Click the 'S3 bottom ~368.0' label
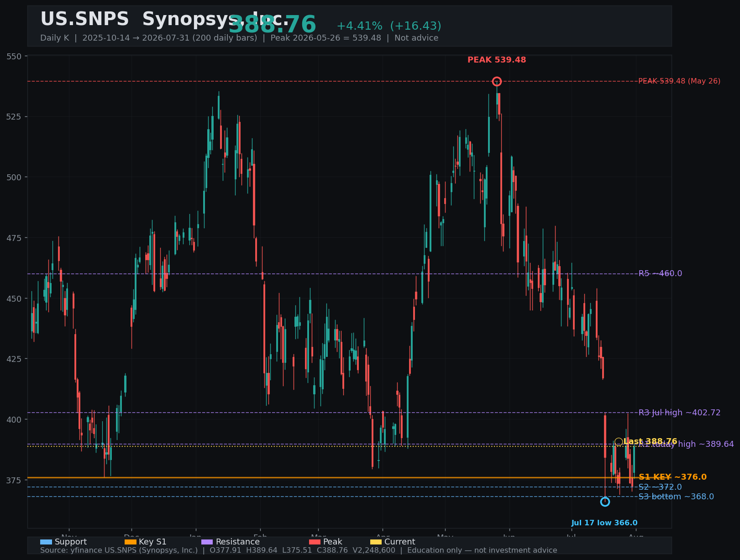 (x=676, y=497)
